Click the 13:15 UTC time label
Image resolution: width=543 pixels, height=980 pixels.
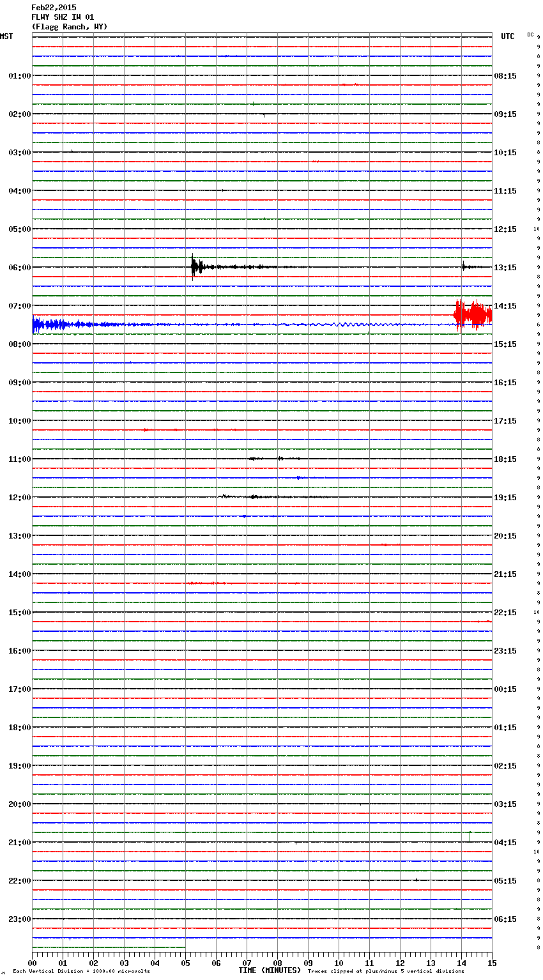pos(505,268)
